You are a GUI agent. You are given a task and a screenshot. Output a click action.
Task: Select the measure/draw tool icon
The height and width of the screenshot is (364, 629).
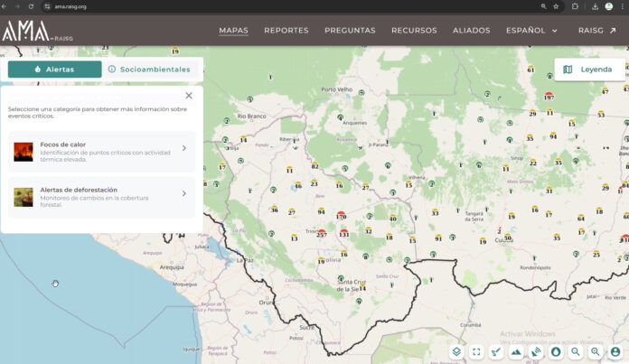tap(496, 352)
